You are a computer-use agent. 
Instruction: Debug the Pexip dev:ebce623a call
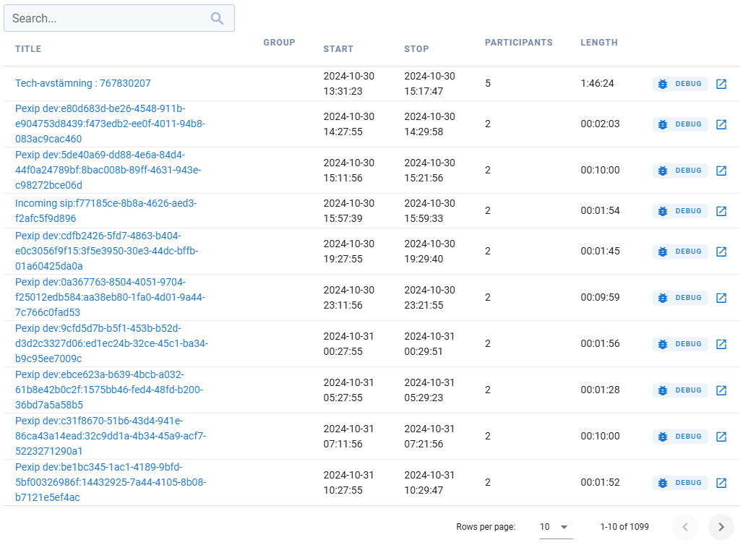point(680,390)
